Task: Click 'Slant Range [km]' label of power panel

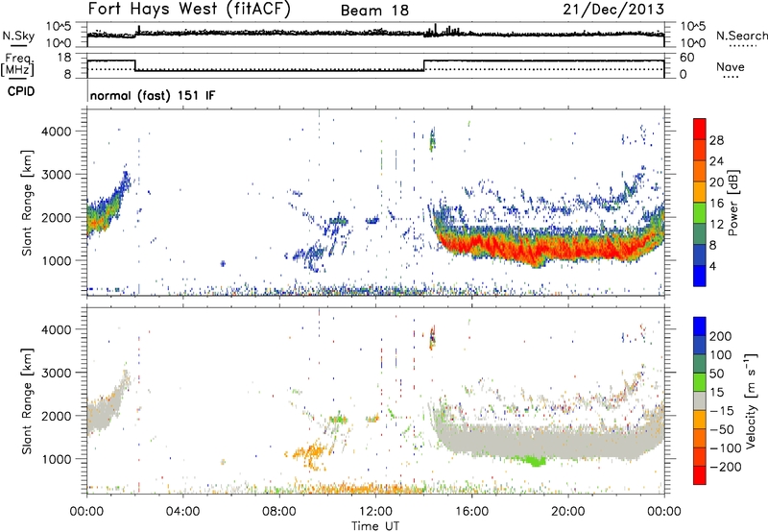Action: point(27,203)
